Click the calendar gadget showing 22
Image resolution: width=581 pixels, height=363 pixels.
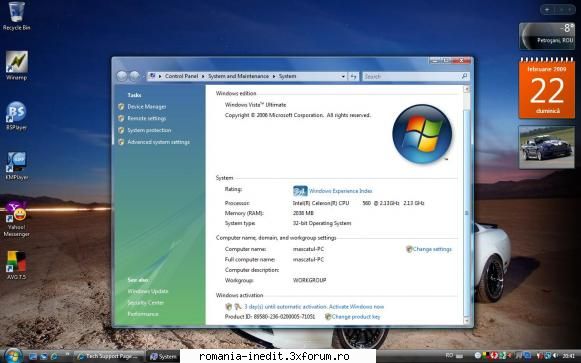[x=547, y=88]
